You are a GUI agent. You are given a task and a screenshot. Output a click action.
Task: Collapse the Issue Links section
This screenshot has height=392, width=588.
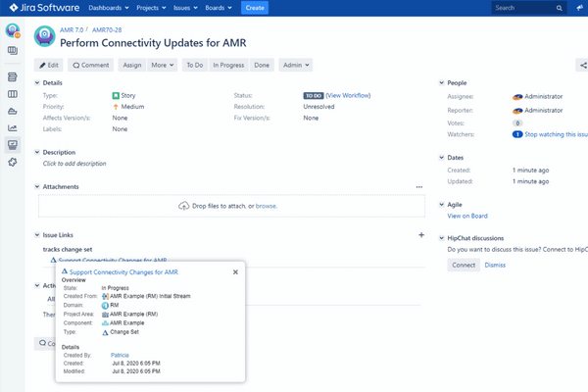pos(37,235)
